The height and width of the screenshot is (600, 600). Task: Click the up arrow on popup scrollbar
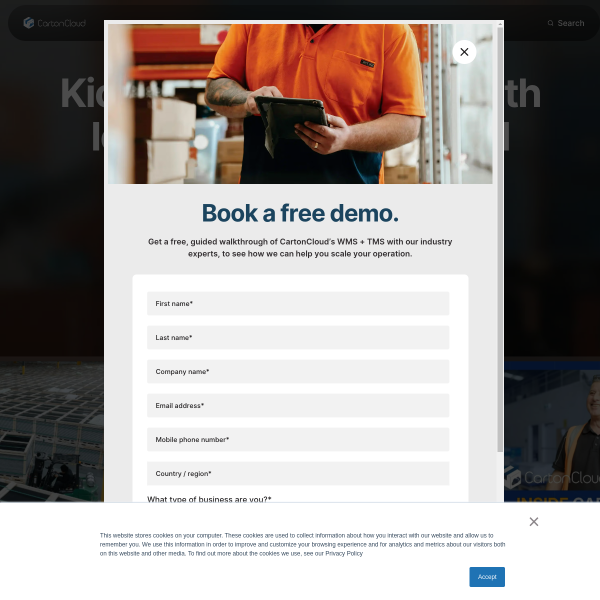click(500, 24)
